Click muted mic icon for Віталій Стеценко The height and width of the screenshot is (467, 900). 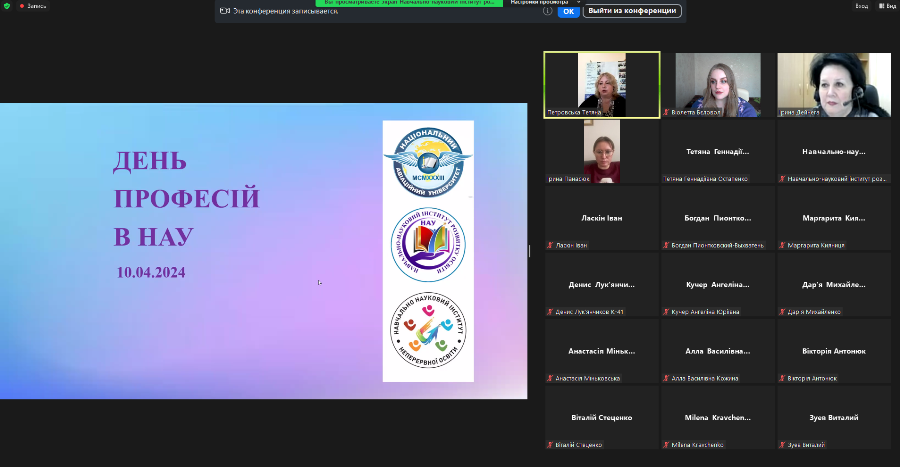pyautogui.click(x=550, y=445)
